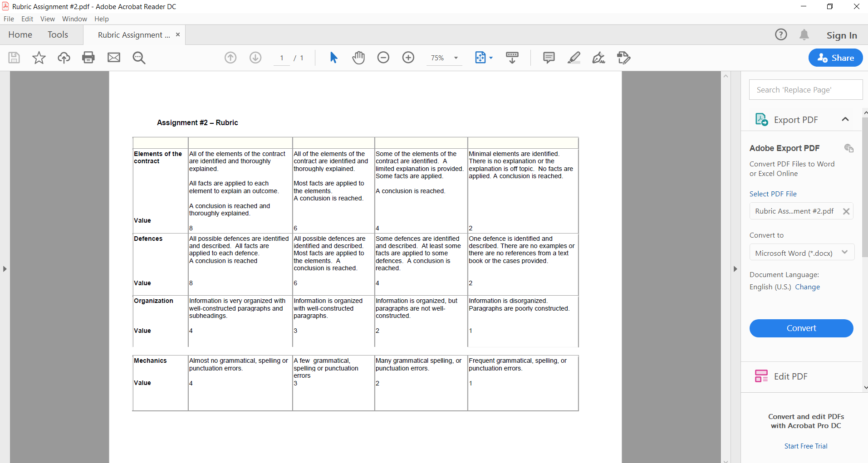Add document to favorites star
Viewport: 868px width, 463px height.
coord(39,58)
